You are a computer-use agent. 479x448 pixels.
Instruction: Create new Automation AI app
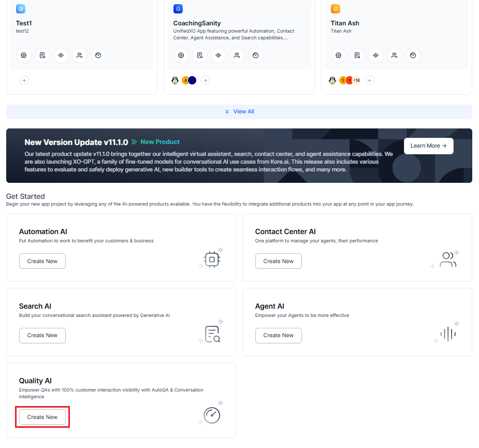click(42, 261)
